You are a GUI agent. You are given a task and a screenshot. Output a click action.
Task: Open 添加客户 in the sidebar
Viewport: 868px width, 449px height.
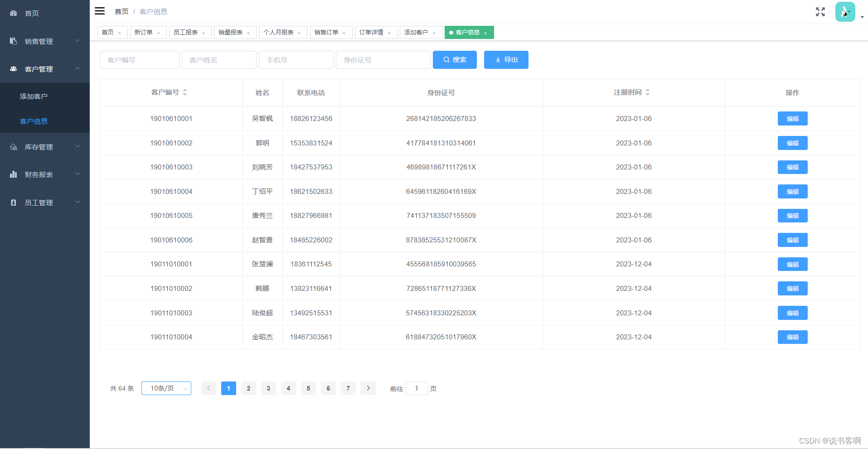pos(45,96)
